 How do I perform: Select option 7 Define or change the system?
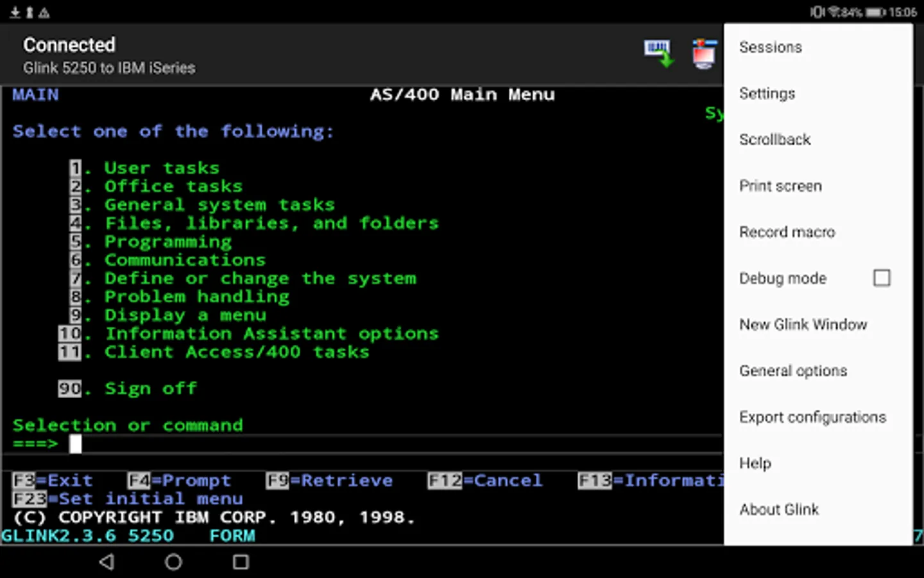[243, 279]
